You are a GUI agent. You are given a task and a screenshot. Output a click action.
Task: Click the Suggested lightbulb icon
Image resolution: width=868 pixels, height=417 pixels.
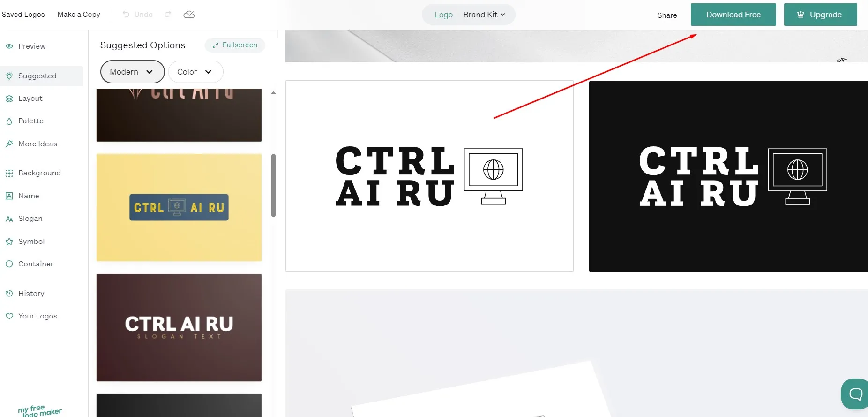point(9,76)
